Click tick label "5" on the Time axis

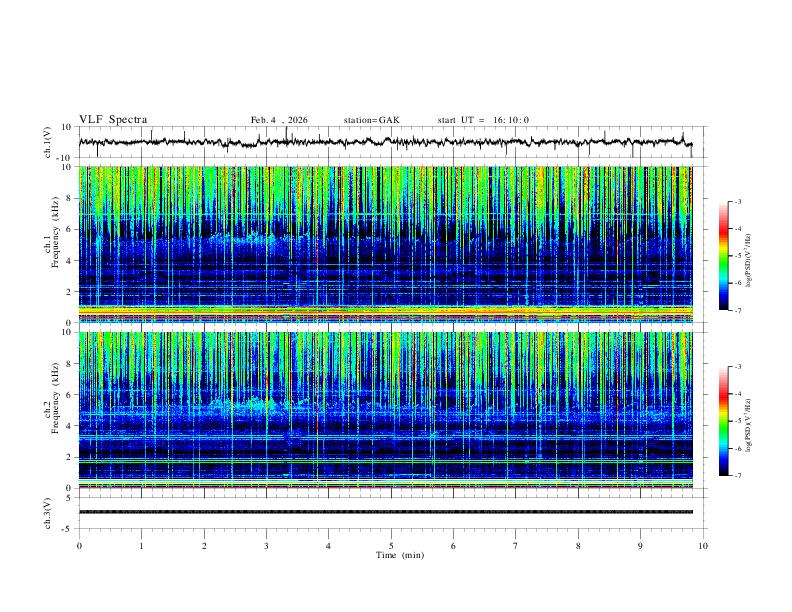pos(391,546)
